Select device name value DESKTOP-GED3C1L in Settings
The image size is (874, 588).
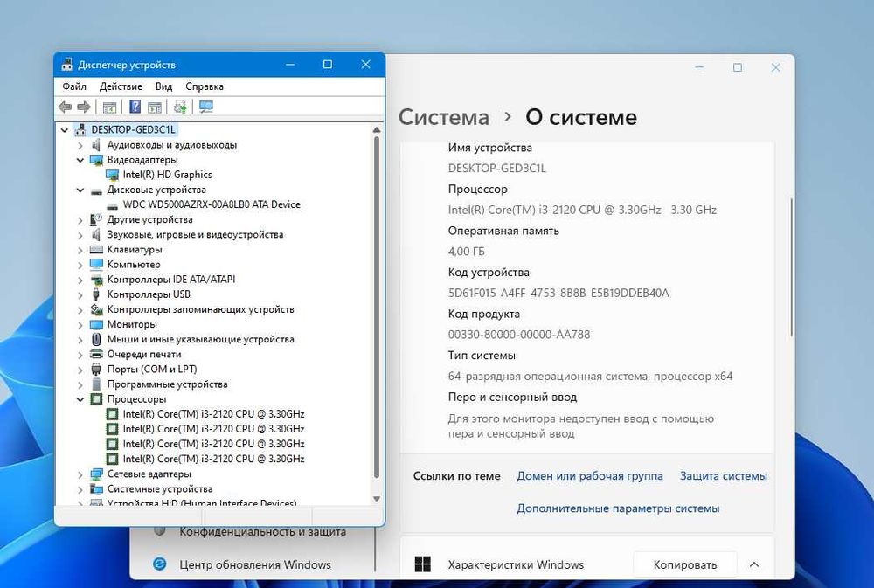[x=497, y=169]
